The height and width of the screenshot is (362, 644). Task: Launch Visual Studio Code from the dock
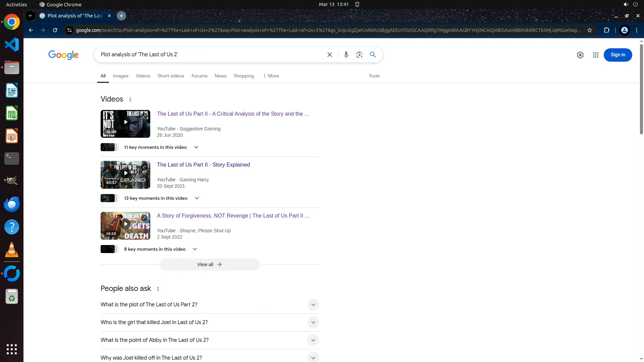pyautogui.click(x=12, y=45)
